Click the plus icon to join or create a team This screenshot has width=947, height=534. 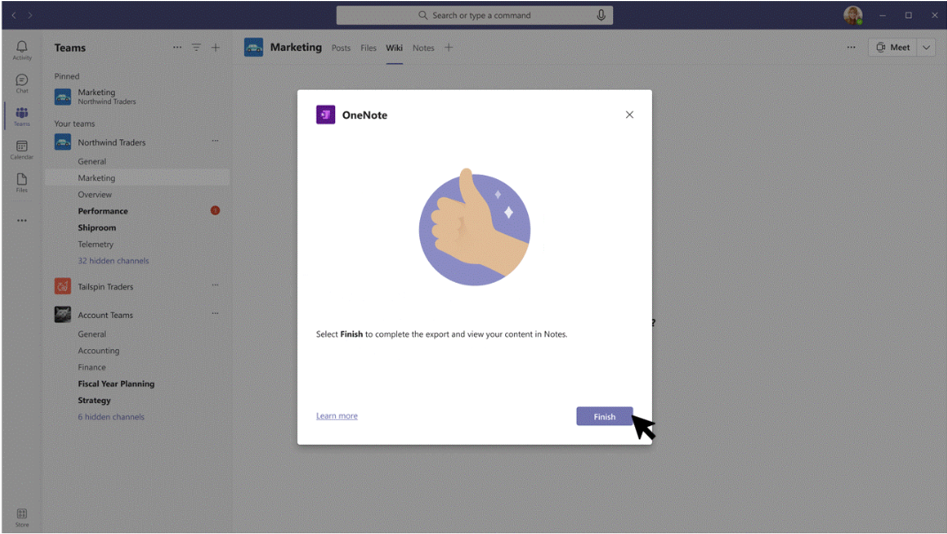pos(216,47)
